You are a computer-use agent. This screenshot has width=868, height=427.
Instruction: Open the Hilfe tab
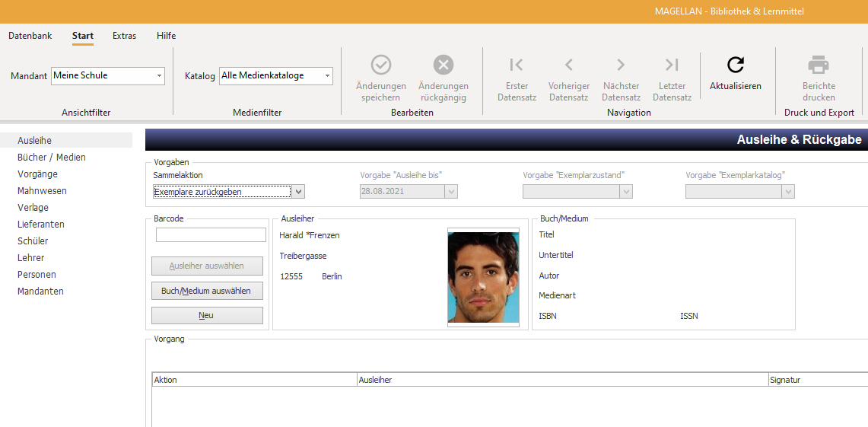pyautogui.click(x=166, y=36)
